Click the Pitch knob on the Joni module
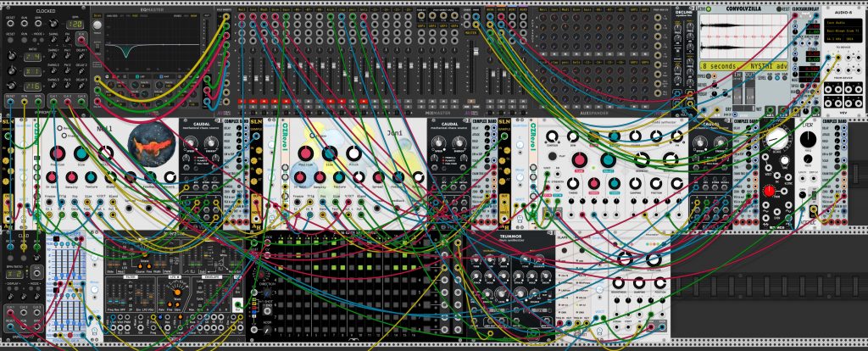This screenshot has width=868, height=351. click(353, 153)
